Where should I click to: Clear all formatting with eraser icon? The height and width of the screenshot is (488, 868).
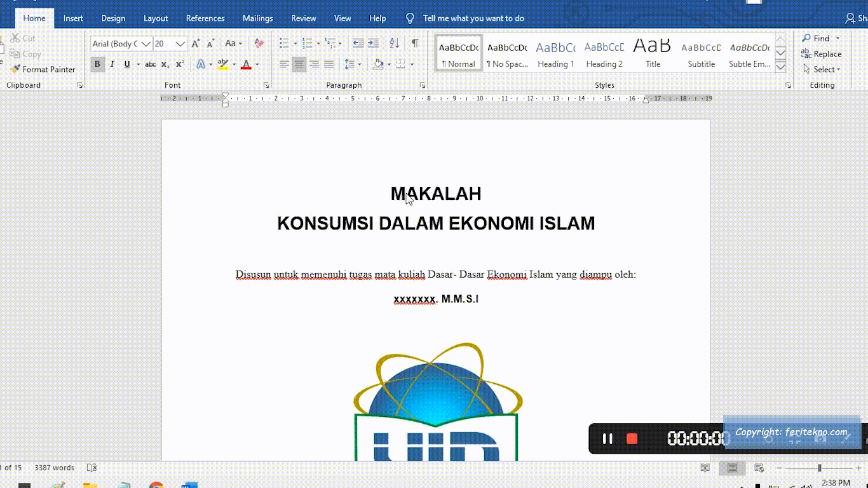pos(259,44)
